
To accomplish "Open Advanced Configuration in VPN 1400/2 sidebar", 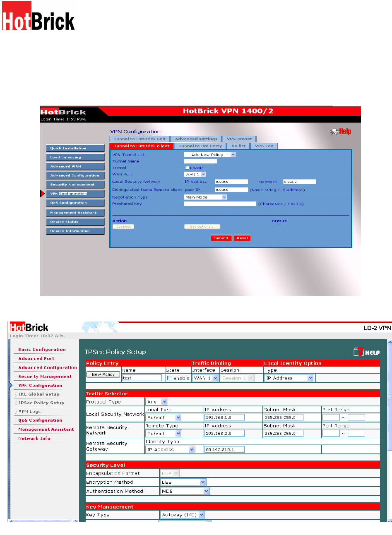I will 75,175.
